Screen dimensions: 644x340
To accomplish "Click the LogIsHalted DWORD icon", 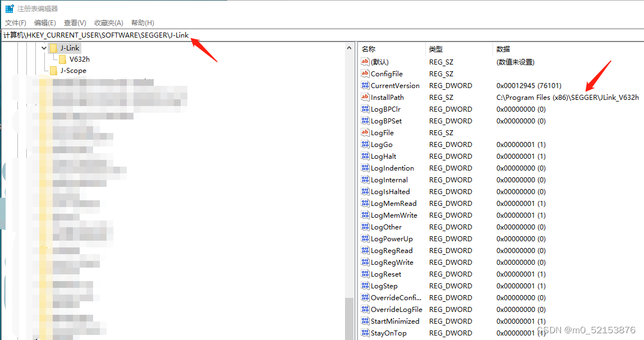I will click(x=365, y=191).
